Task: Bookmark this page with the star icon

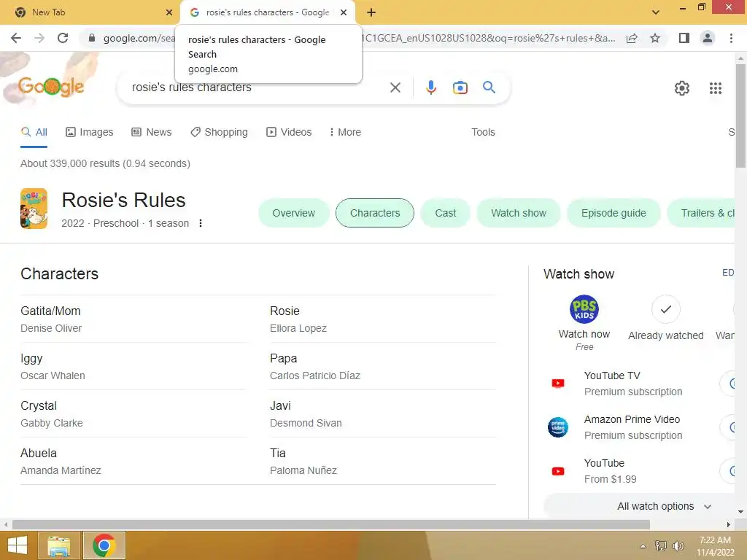Action: point(655,38)
